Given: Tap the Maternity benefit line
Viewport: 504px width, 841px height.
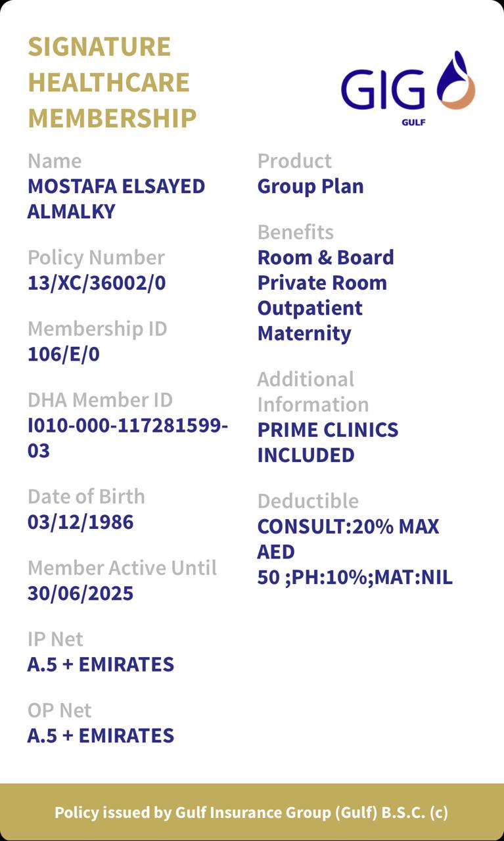Looking at the screenshot, I should point(304,334).
